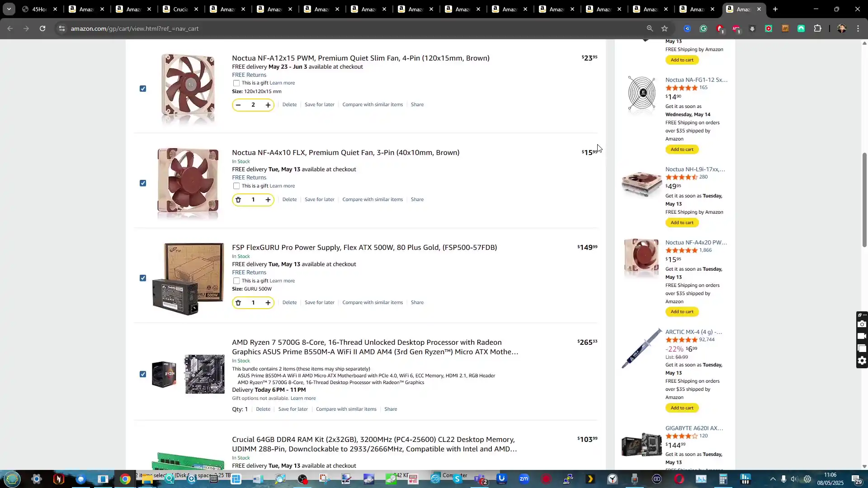
Task: Share the AMD Ryzen 7 5700G bundle
Action: click(x=391, y=409)
